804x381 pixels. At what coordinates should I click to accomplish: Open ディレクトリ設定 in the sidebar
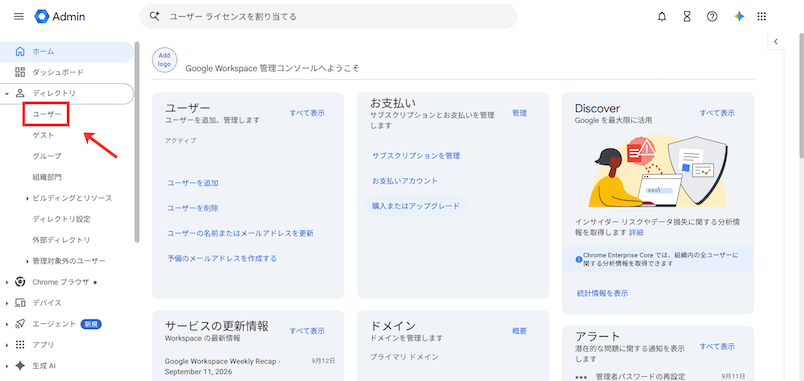point(61,219)
